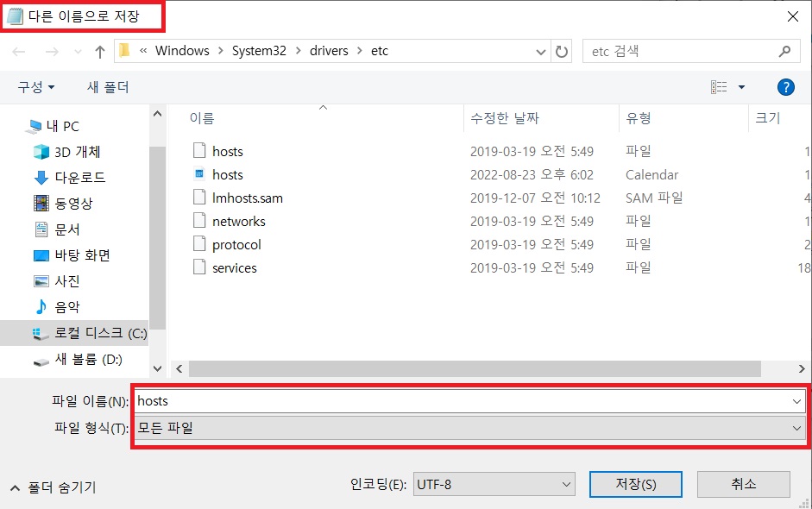Open the 구성 menu

tap(30, 86)
